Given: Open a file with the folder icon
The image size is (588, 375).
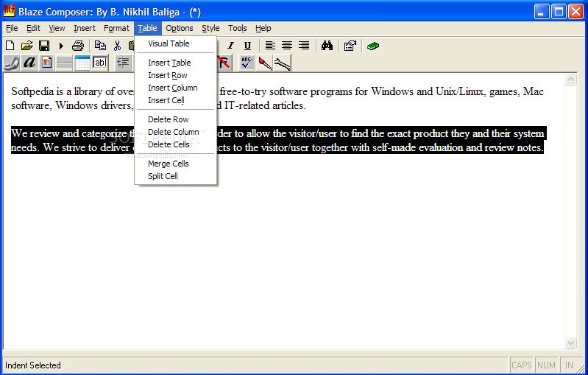Looking at the screenshot, I should [x=27, y=46].
